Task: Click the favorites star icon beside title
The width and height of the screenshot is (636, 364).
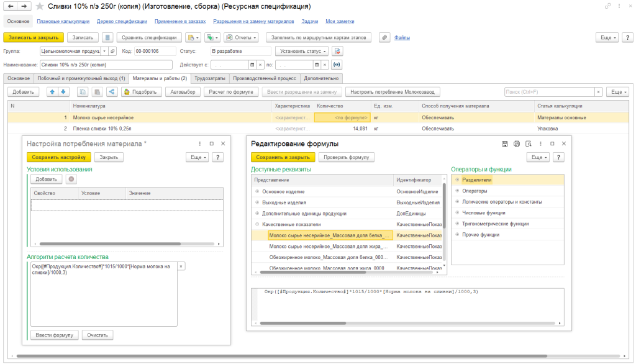Action: click(x=40, y=6)
